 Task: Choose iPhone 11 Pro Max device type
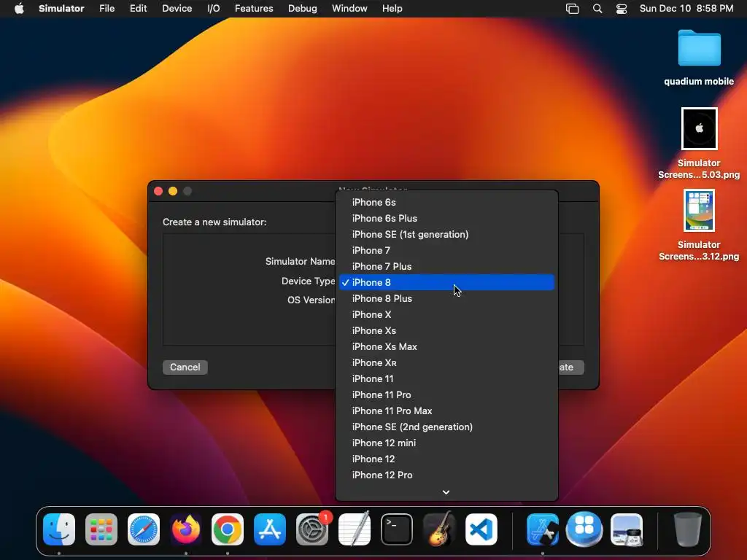(446, 411)
